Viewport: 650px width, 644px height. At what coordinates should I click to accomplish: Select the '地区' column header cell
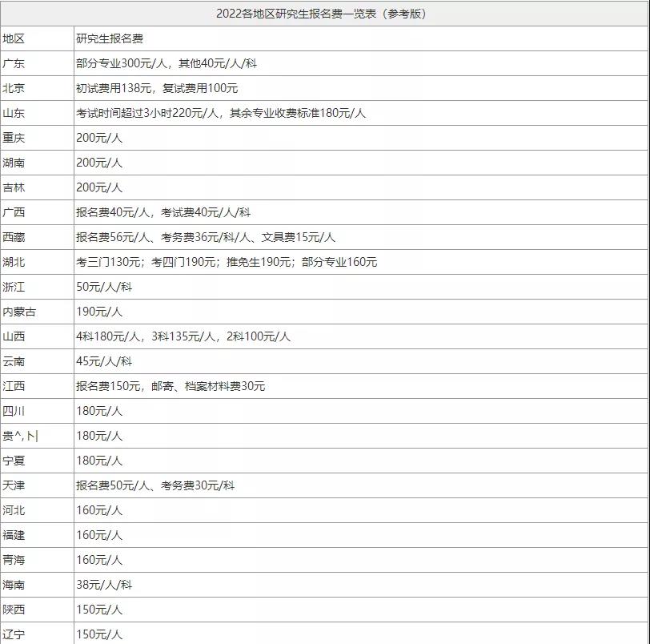click(13, 38)
